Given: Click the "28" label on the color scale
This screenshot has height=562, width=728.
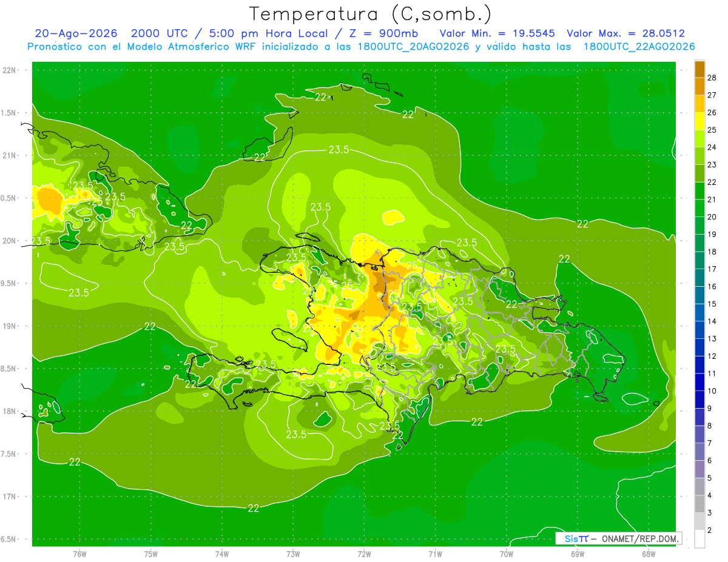Looking at the screenshot, I should click(x=712, y=77).
